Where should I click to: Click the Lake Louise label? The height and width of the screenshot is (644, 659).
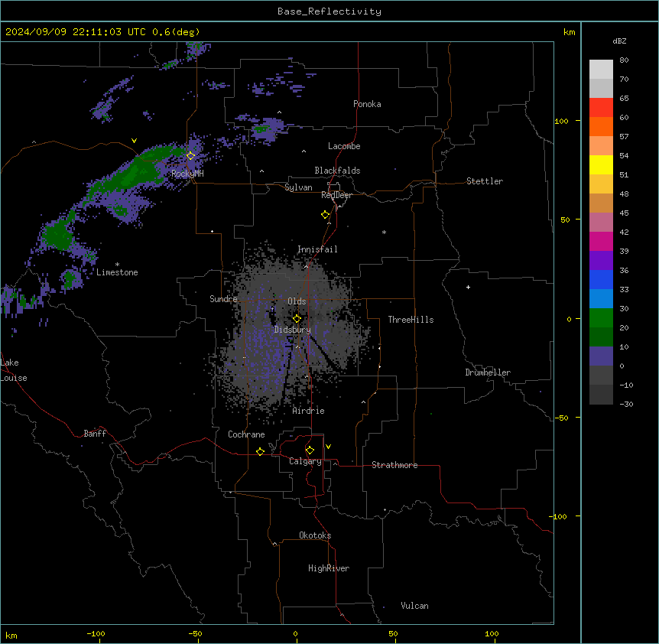pyautogui.click(x=14, y=370)
